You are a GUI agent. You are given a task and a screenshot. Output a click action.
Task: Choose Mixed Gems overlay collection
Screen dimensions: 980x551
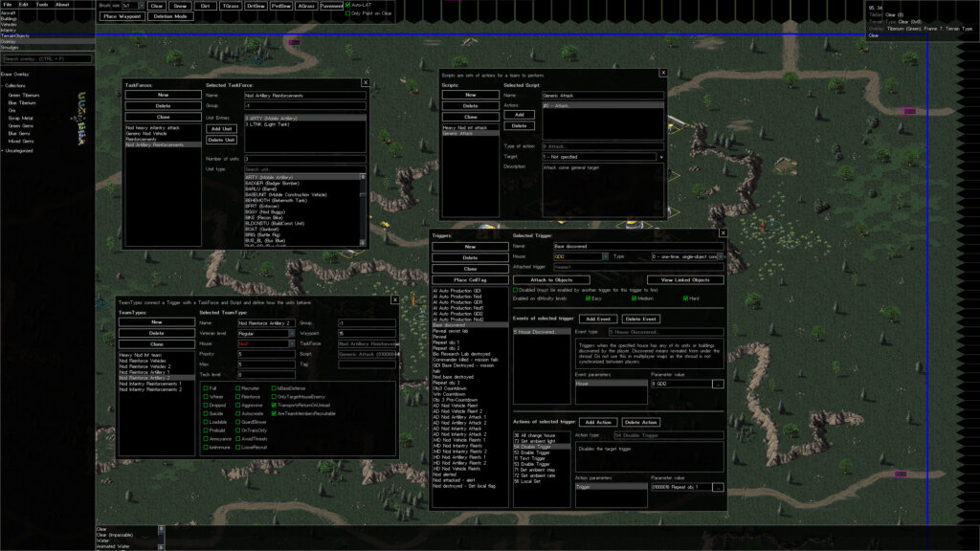pyautogui.click(x=21, y=142)
